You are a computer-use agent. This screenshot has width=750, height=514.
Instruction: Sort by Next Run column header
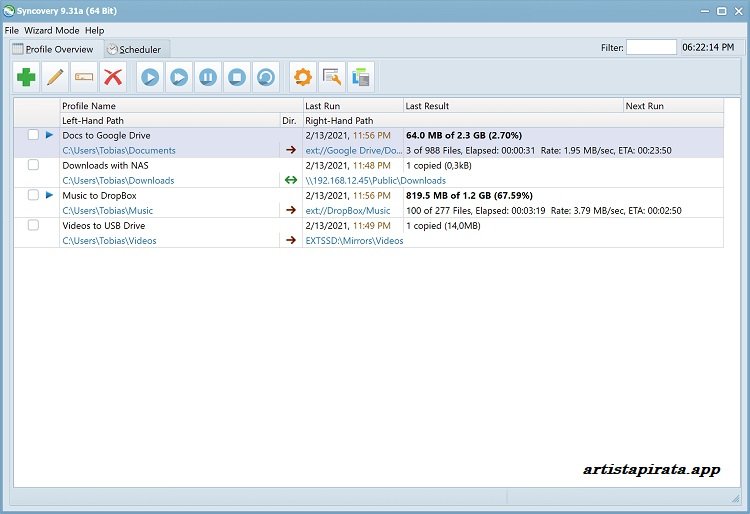point(673,106)
